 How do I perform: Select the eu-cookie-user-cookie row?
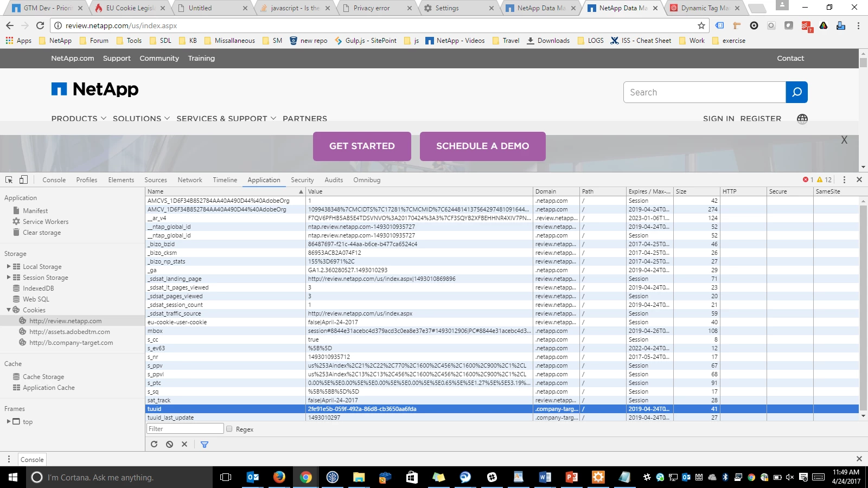click(502, 322)
